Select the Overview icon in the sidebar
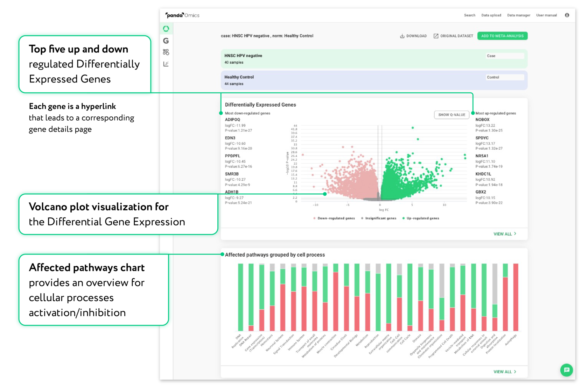Image resolution: width=588 pixels, height=388 pixels. coord(166,29)
